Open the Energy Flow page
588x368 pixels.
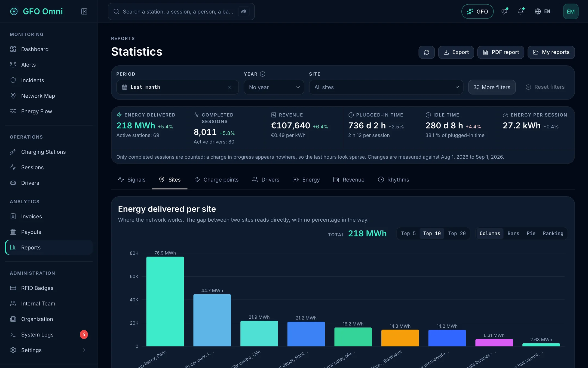coord(49,111)
